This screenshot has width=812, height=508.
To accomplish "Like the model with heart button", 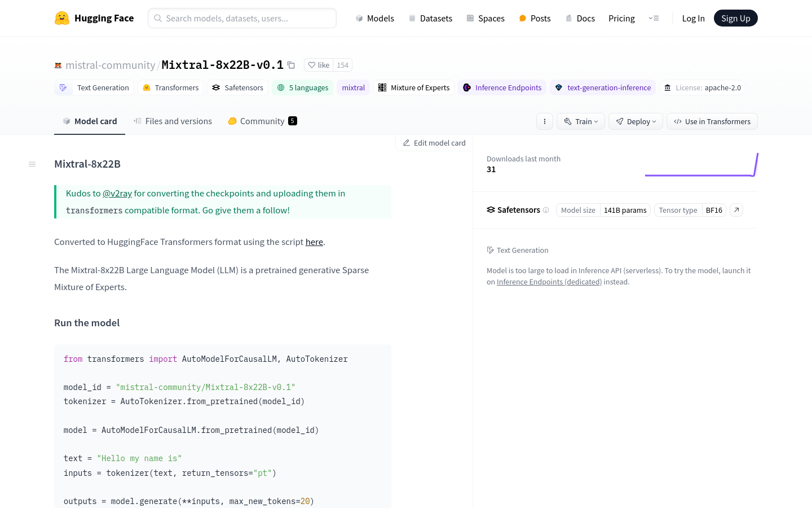I will pyautogui.click(x=319, y=65).
